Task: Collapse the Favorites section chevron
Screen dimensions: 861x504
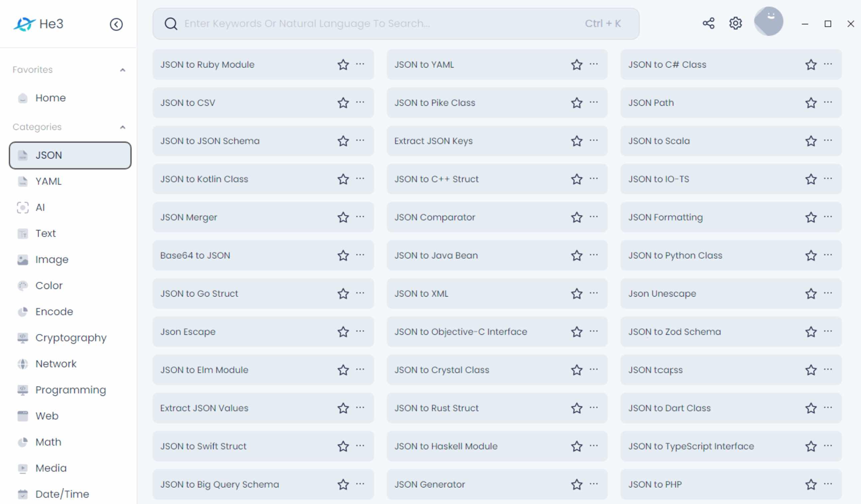Action: click(123, 70)
